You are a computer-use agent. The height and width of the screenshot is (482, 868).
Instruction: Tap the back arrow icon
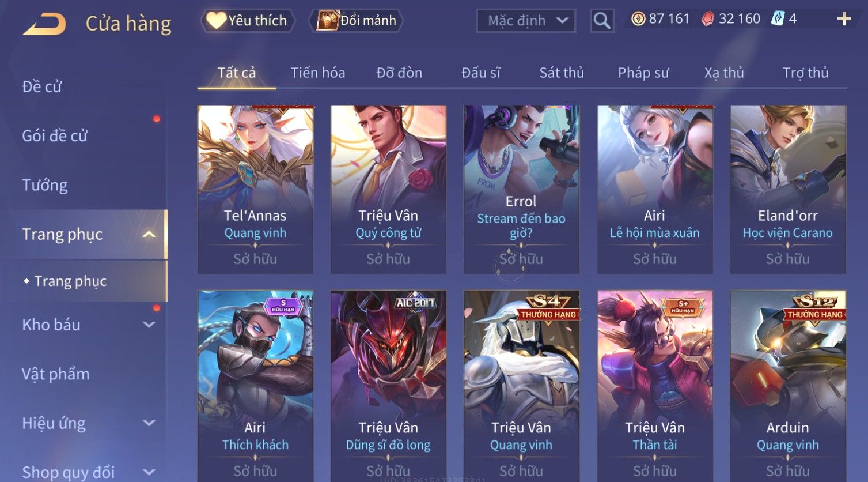[x=44, y=24]
